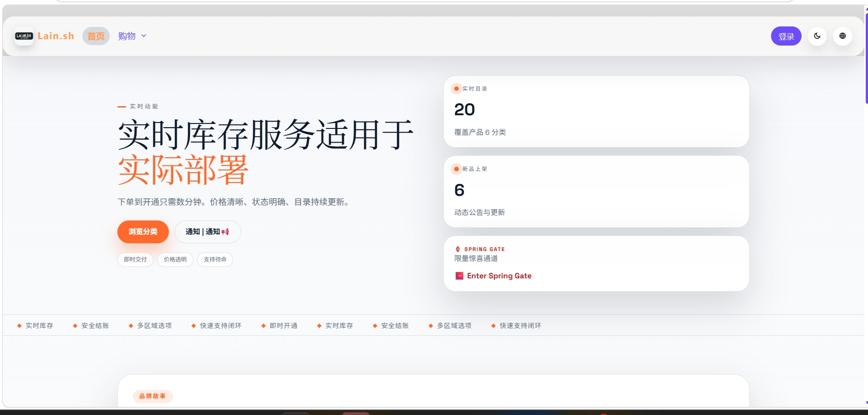Click the orange dot in 实时目录 card
The height and width of the screenshot is (415, 868).
pyautogui.click(x=456, y=89)
